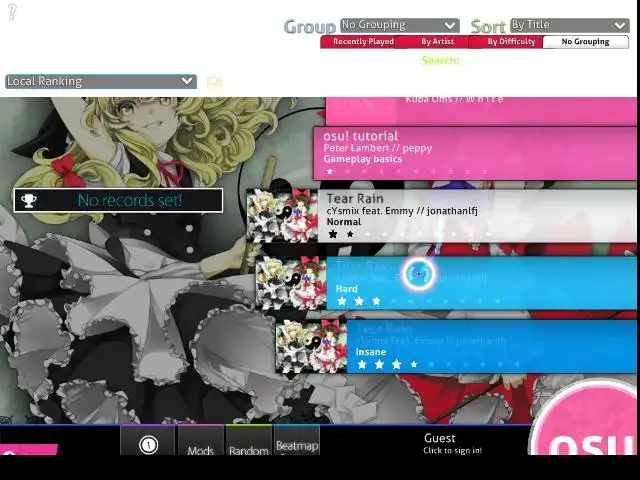Click the Tear Rain Insane thumbnail
The height and width of the screenshot is (480, 640).
point(311,346)
